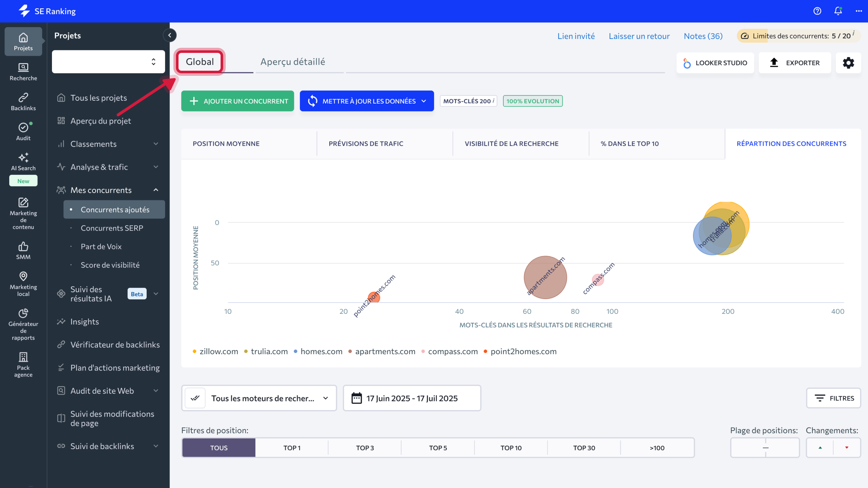Select the Prévisions de trafic chart tab

(x=385, y=143)
